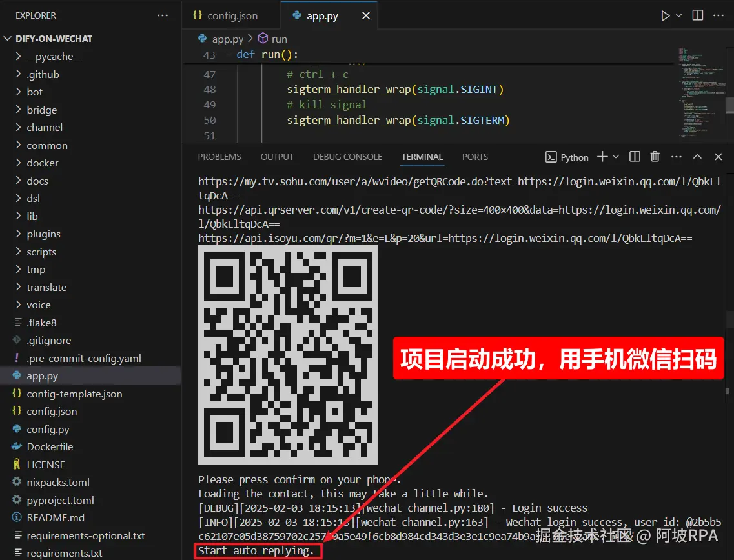
Task: Click the sticky def run() header line
Action: click(428, 55)
